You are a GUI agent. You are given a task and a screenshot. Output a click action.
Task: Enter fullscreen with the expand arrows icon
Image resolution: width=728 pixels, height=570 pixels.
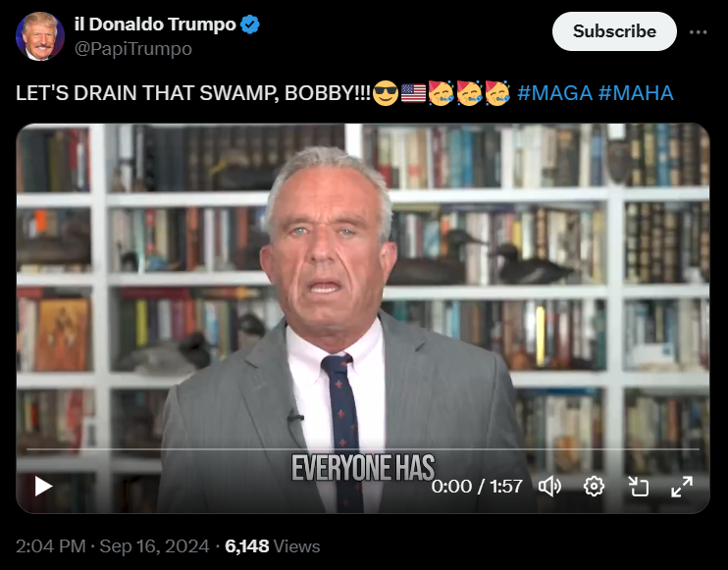682,487
